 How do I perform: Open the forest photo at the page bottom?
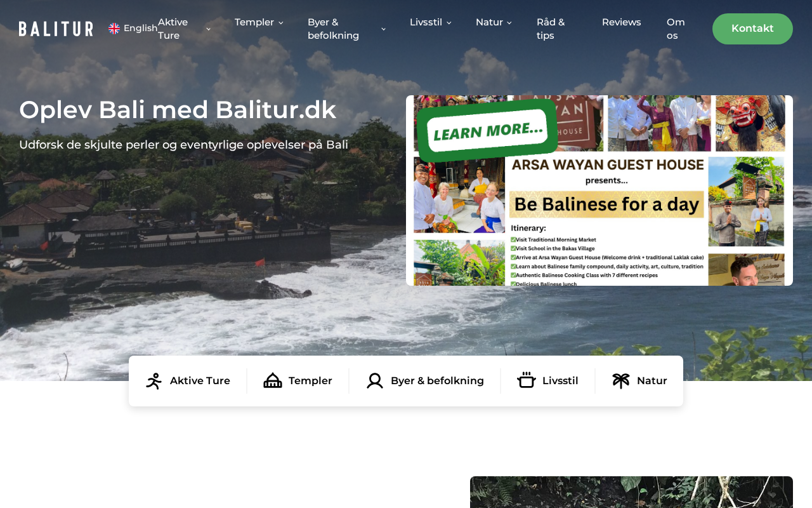tap(631, 492)
